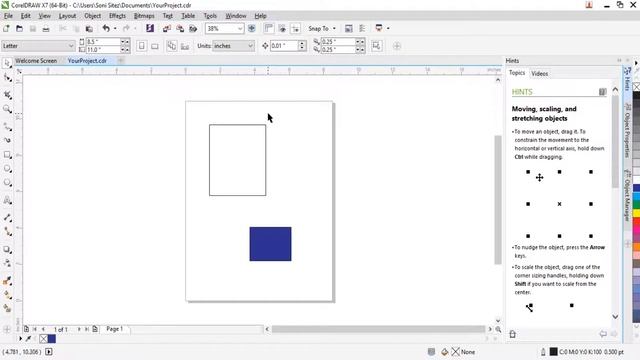Select the Pick tool
Image resolution: width=640 pixels, height=360 pixels.
7,63
